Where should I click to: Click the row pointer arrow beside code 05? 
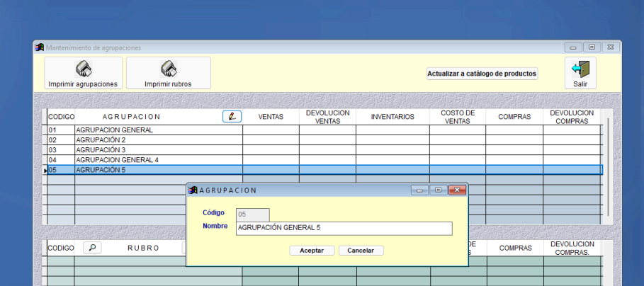pos(45,171)
